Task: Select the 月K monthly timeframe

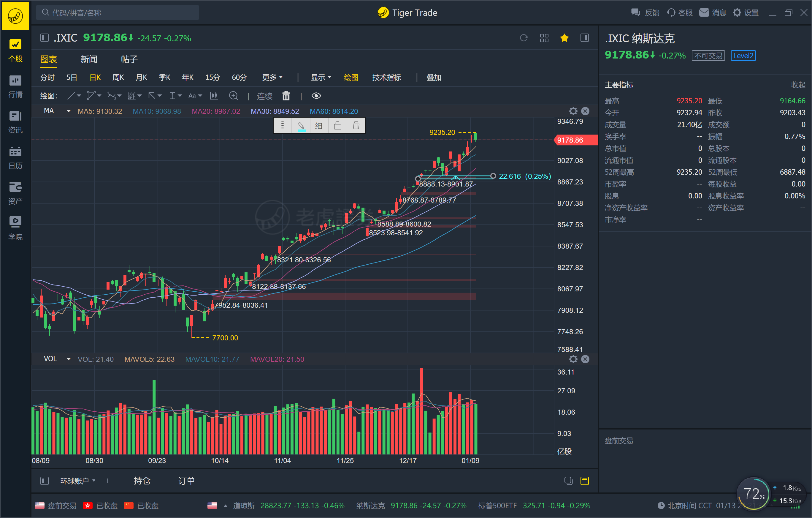Action: [x=141, y=77]
